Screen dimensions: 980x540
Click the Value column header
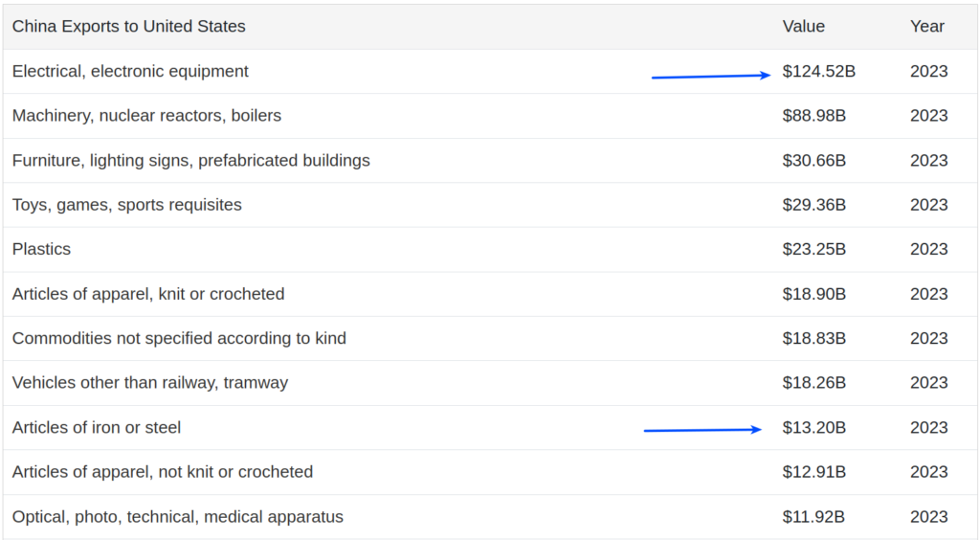click(x=803, y=27)
